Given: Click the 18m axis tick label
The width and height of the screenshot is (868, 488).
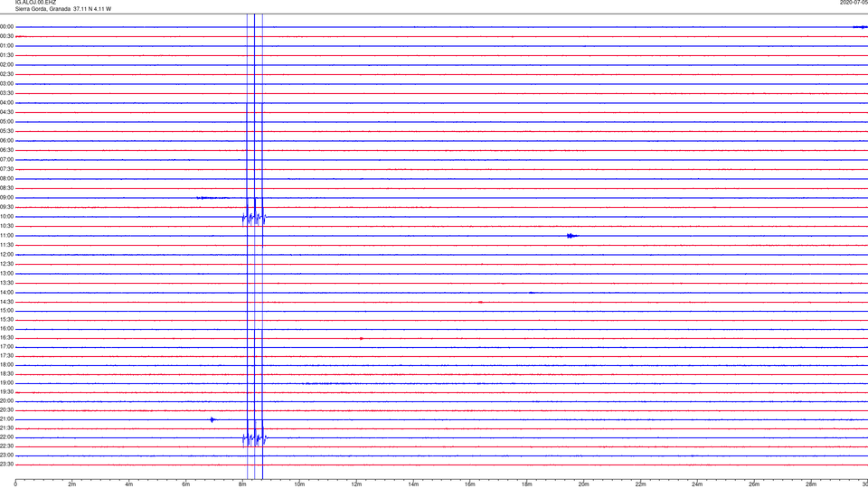Looking at the screenshot, I should click(527, 484).
